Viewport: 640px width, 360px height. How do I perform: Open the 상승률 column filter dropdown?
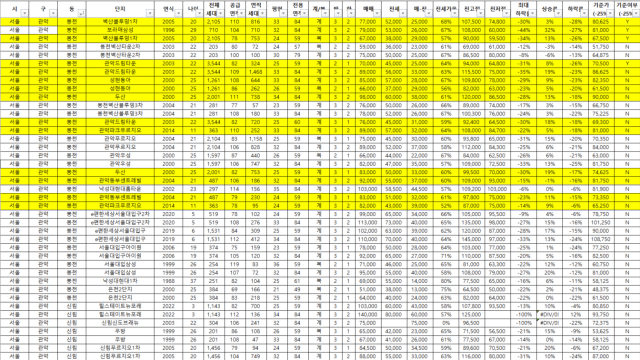click(558, 13)
